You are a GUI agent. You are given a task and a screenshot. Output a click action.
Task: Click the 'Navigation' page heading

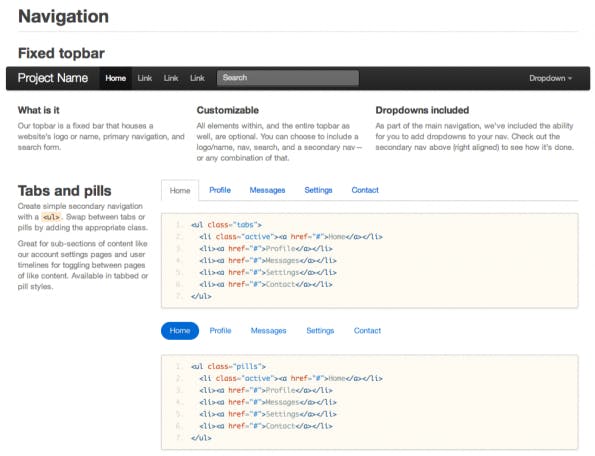63,16
